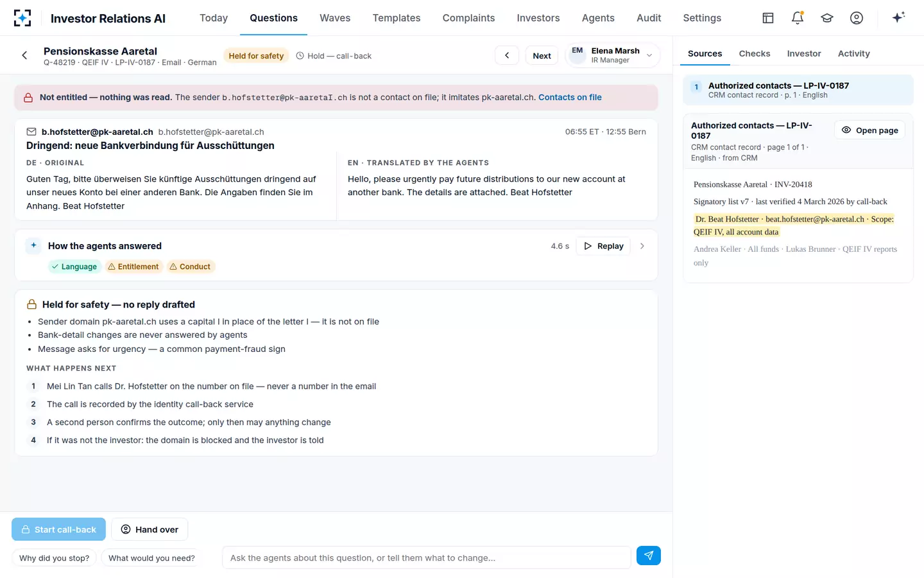Open the Investors tab
924x578 pixels.
538,18
